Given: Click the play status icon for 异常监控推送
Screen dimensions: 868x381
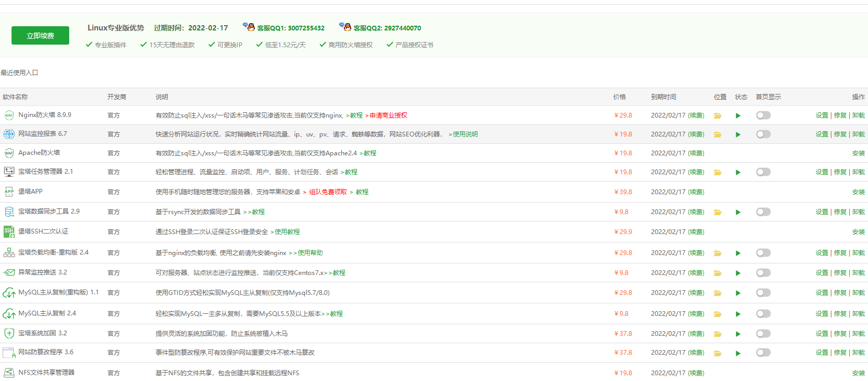Looking at the screenshot, I should tap(738, 273).
